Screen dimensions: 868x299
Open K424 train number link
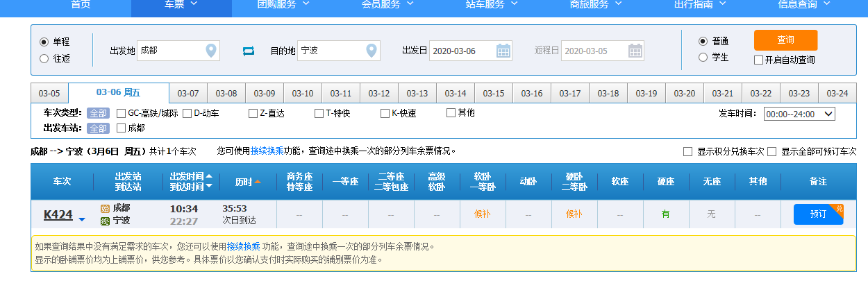pyautogui.click(x=58, y=214)
